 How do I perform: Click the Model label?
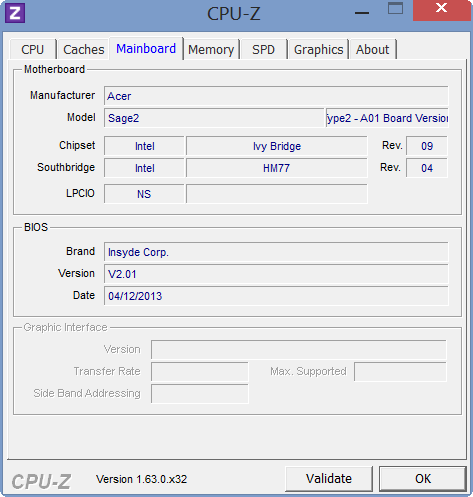81,117
